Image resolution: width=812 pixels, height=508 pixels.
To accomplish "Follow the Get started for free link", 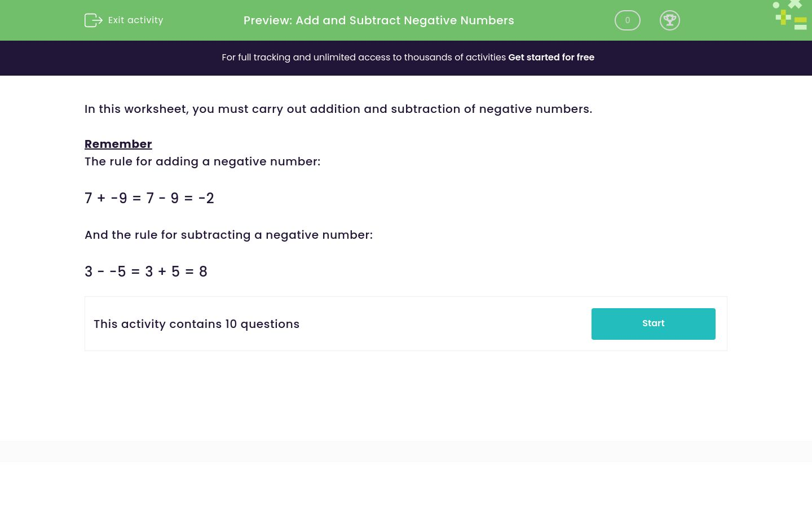I will point(551,58).
